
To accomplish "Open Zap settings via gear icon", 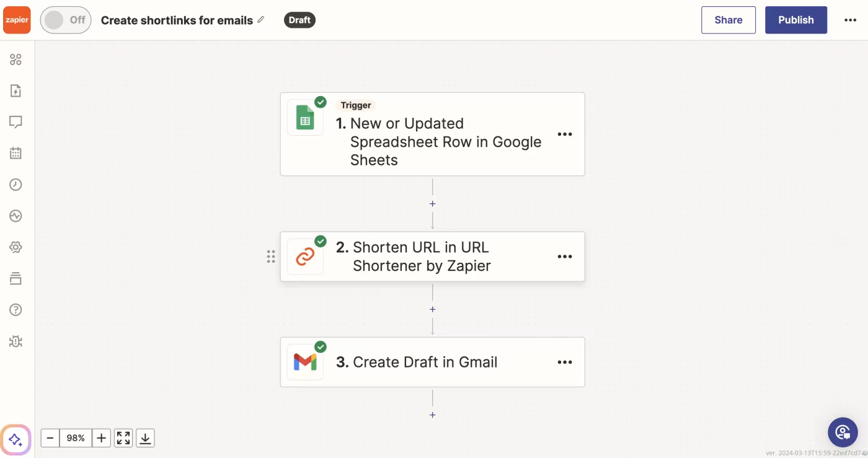I will 15,247.
